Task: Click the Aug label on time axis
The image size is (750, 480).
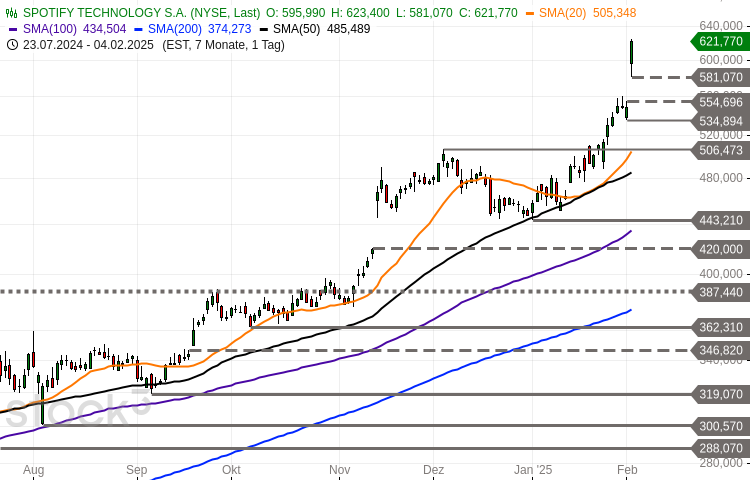Action: [x=33, y=469]
